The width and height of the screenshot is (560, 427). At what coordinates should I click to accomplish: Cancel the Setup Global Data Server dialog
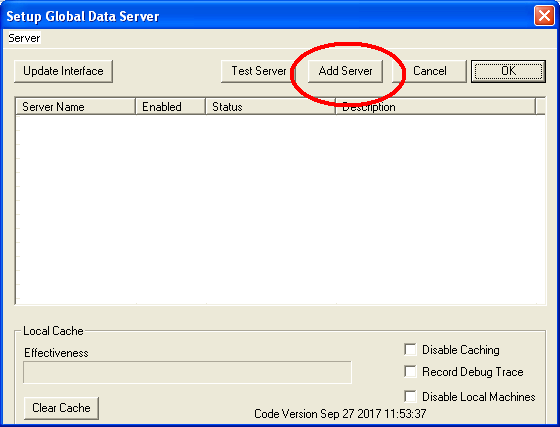430,71
